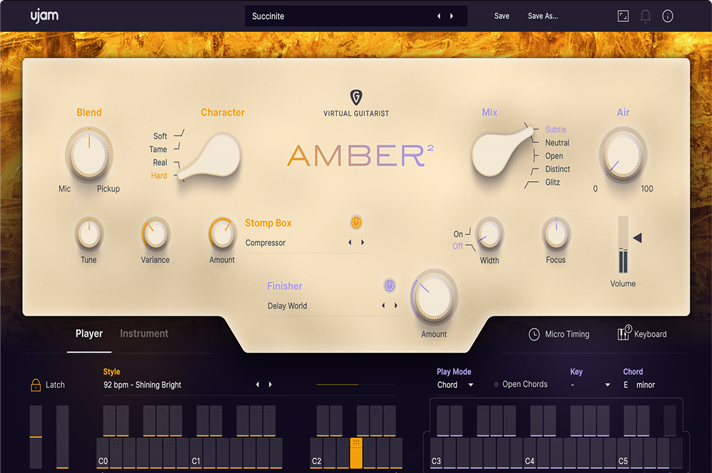Toggle the Finisher power button
712x473 pixels.
[x=389, y=286]
